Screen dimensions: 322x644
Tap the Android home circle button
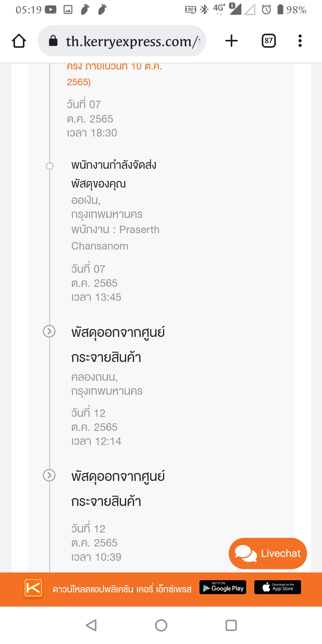click(x=161, y=625)
